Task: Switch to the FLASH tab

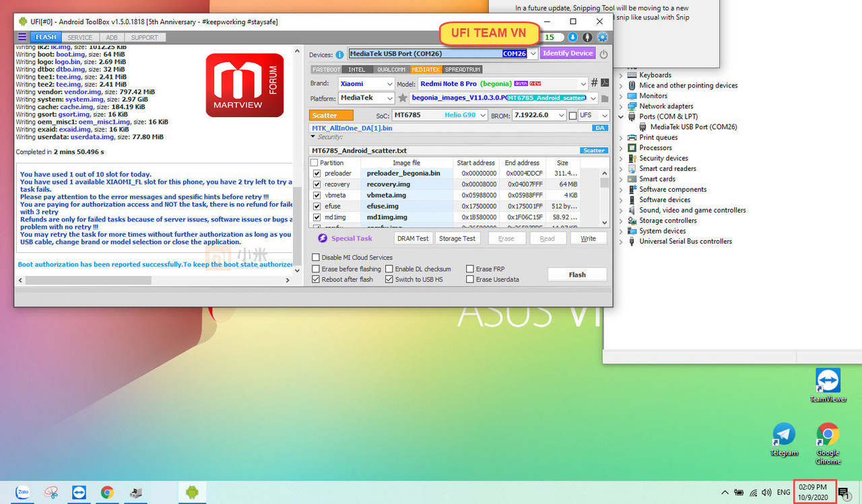Action: tap(46, 38)
